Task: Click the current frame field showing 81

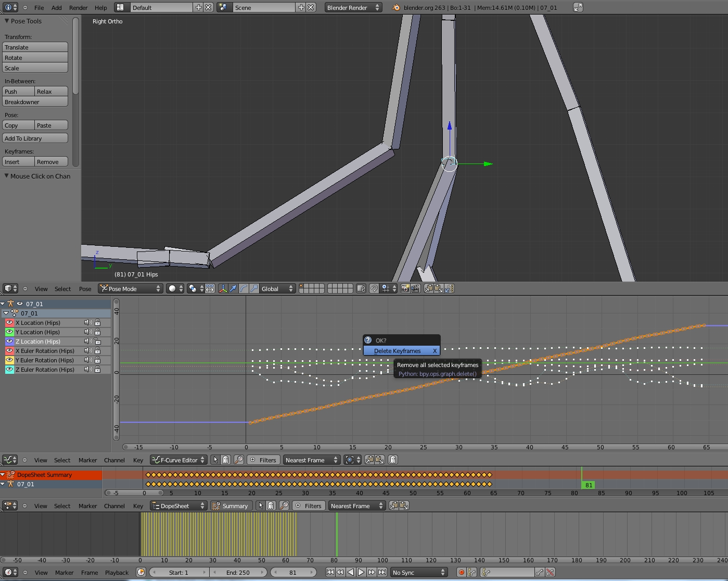Action: point(294,572)
